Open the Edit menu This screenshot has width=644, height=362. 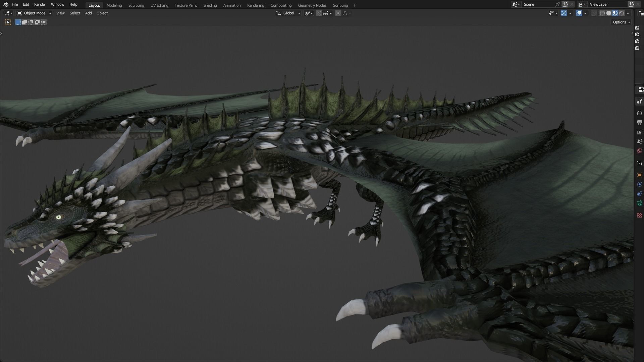[x=26, y=4]
